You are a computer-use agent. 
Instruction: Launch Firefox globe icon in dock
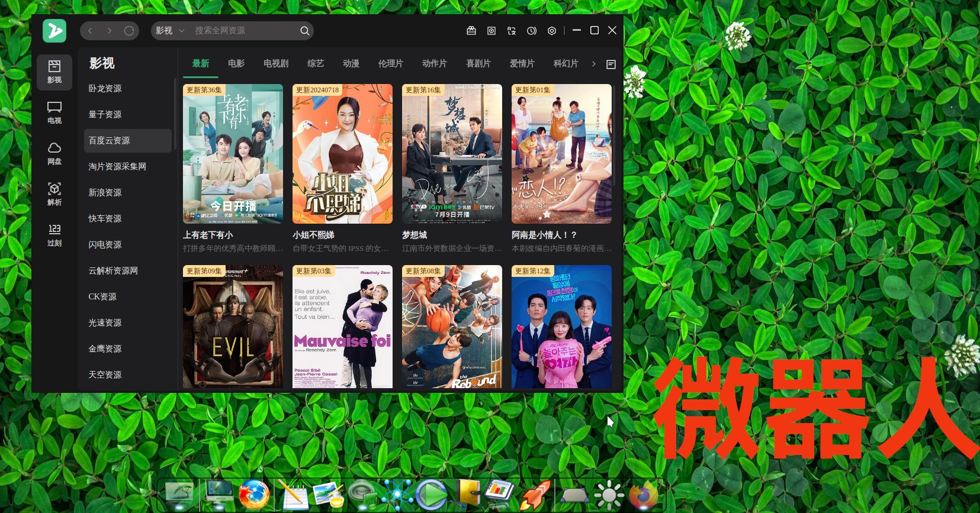254,495
